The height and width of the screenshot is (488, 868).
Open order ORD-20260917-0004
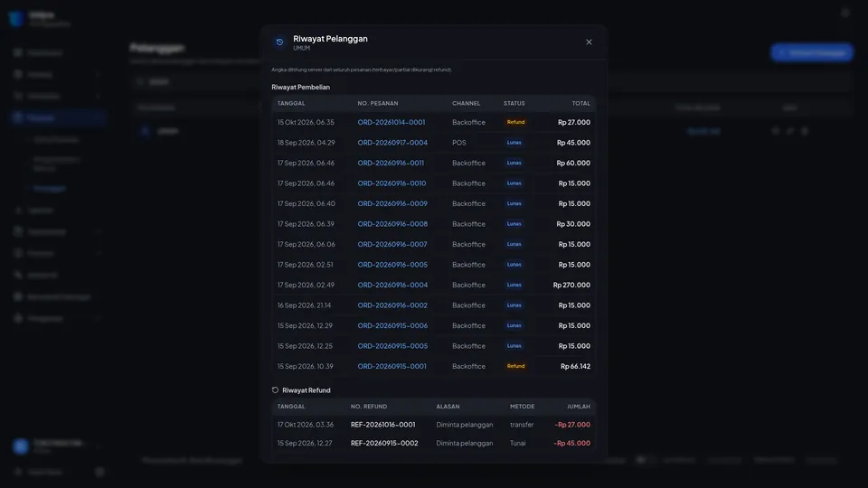392,143
